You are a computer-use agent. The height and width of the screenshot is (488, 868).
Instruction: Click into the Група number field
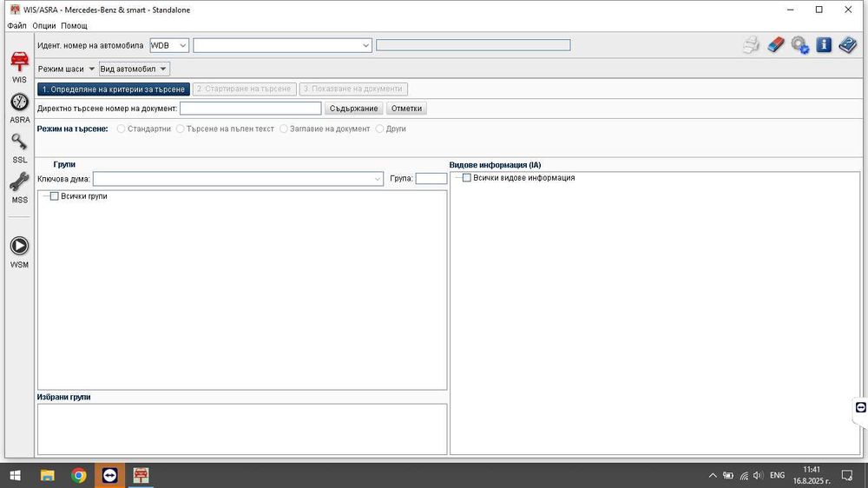pos(431,178)
